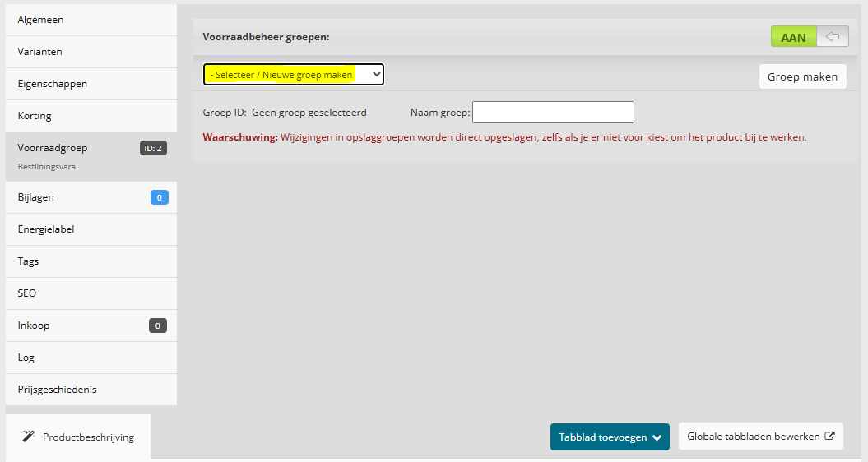Click the blue 0 badge on Bijlagen
The image size is (868, 462).
pos(160,197)
